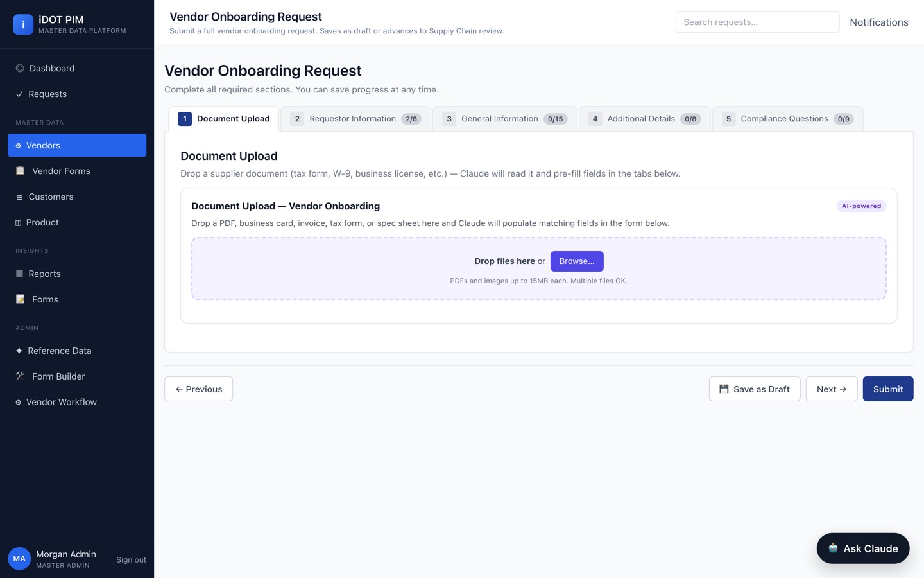The image size is (924, 578).
Task: Switch to Requestor Information tab
Action: pyautogui.click(x=356, y=119)
